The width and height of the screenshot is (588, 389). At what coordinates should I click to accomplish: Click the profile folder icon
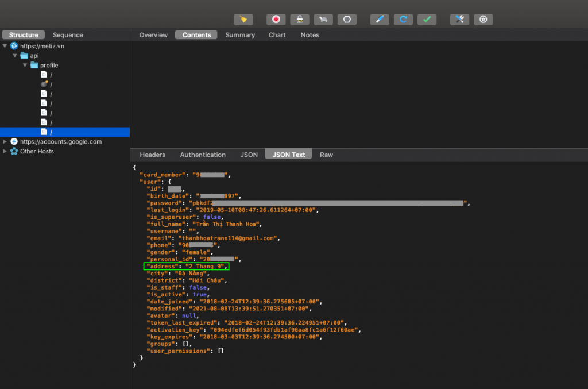[34, 66]
